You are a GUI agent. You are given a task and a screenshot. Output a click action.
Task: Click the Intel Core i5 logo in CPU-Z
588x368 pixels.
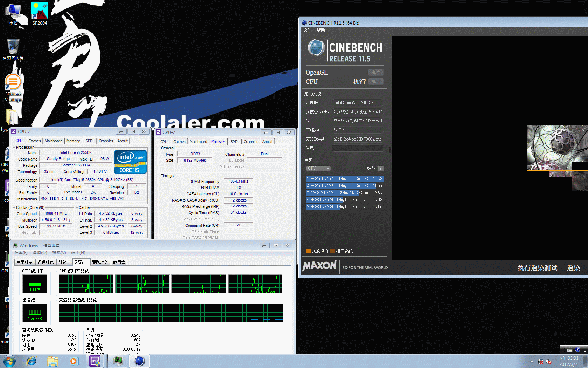[x=130, y=162]
